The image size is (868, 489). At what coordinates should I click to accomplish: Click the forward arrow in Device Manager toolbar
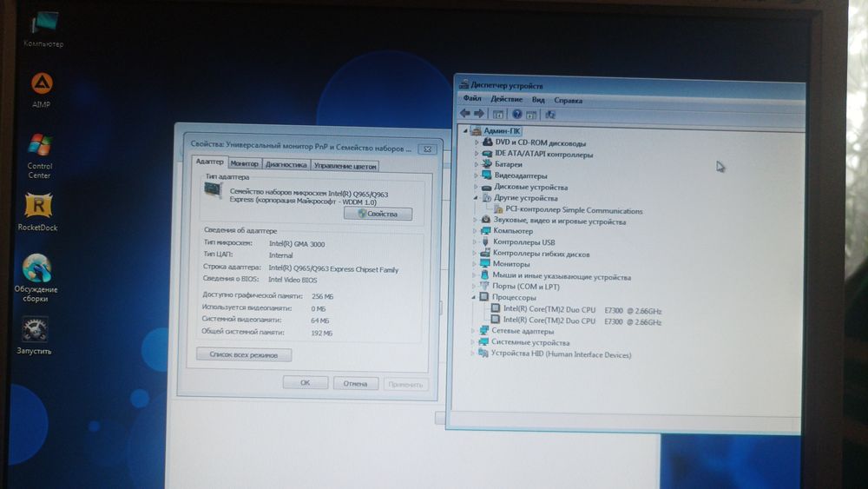coord(479,114)
